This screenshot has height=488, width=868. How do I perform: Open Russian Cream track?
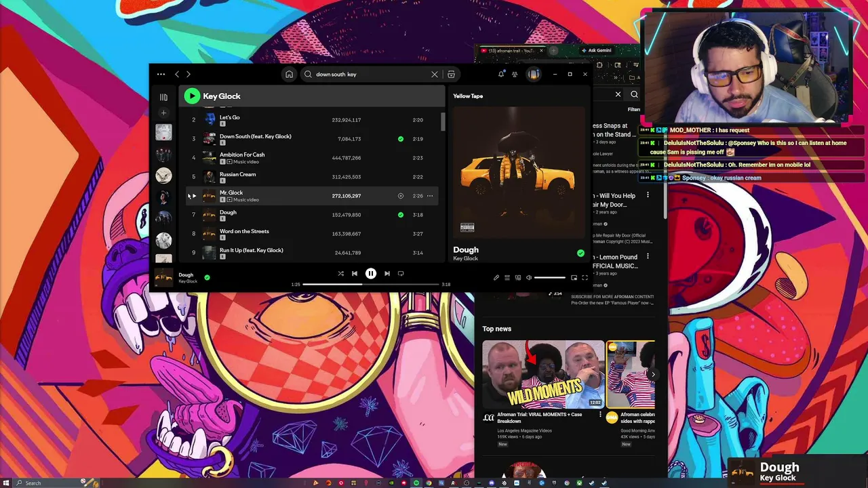tap(238, 174)
